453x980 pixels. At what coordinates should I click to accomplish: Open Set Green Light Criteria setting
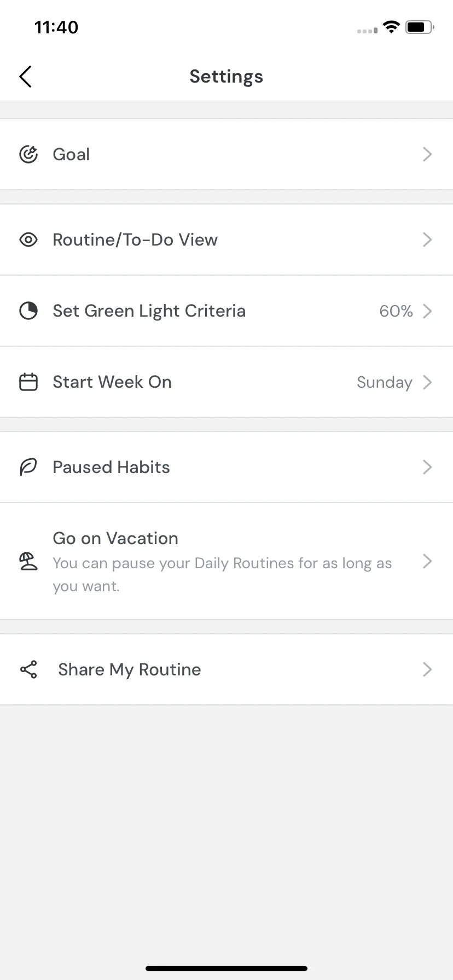click(226, 311)
